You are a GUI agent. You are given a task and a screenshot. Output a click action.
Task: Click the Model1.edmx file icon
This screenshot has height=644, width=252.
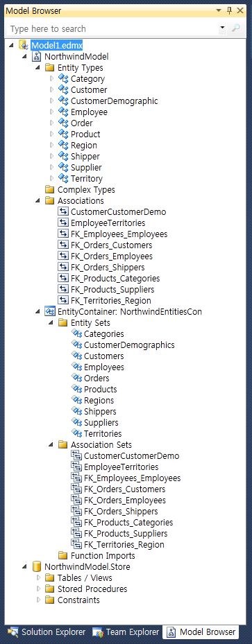tap(23, 45)
